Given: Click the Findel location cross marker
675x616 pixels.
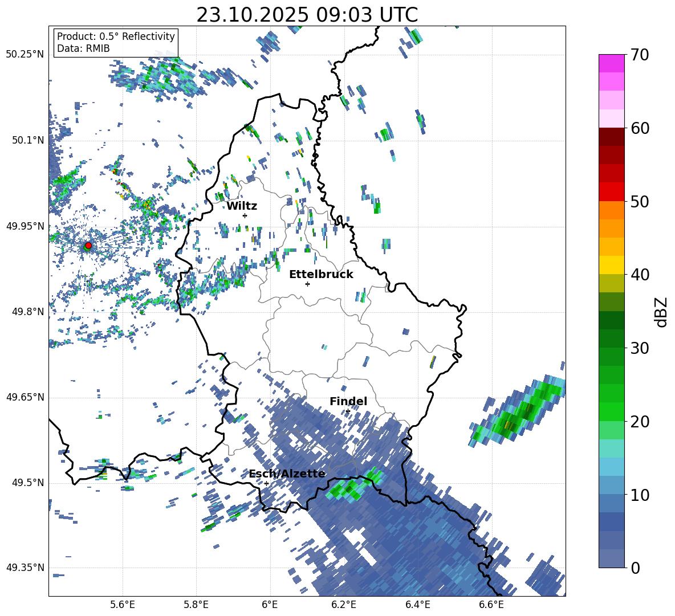Looking at the screenshot, I should (x=348, y=411).
